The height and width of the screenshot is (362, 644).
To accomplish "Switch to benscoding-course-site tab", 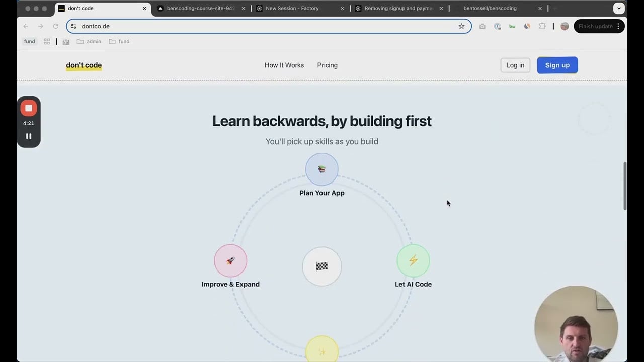I will click(x=200, y=8).
